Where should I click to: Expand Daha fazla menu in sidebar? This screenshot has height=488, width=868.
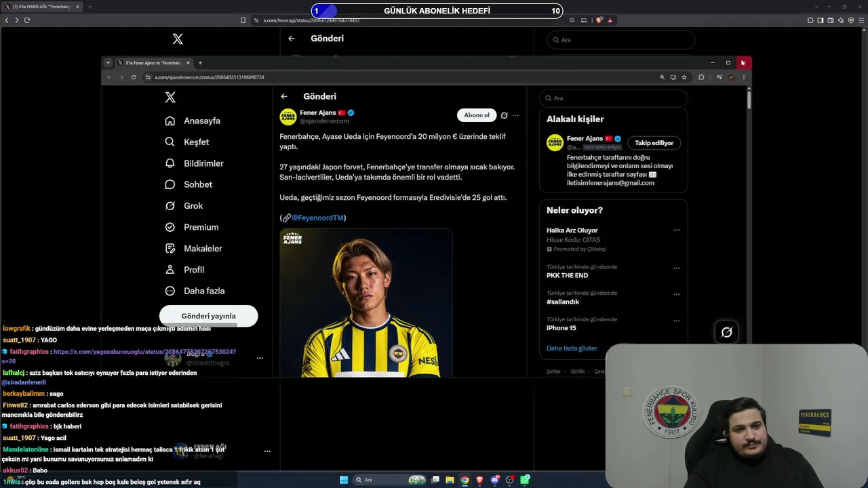(x=195, y=291)
